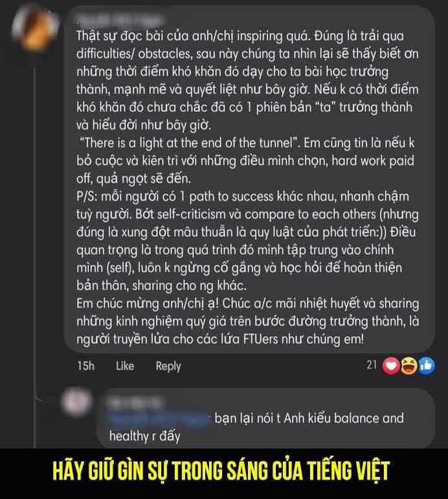The width and height of the screenshot is (448, 499).
Task: Like the long comment
Action: tap(125, 366)
